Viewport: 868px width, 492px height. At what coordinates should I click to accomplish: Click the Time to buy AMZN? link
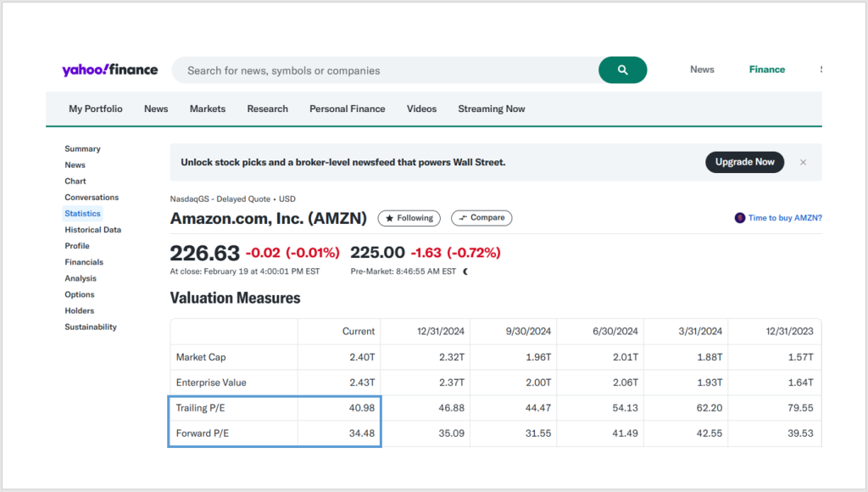pos(785,218)
